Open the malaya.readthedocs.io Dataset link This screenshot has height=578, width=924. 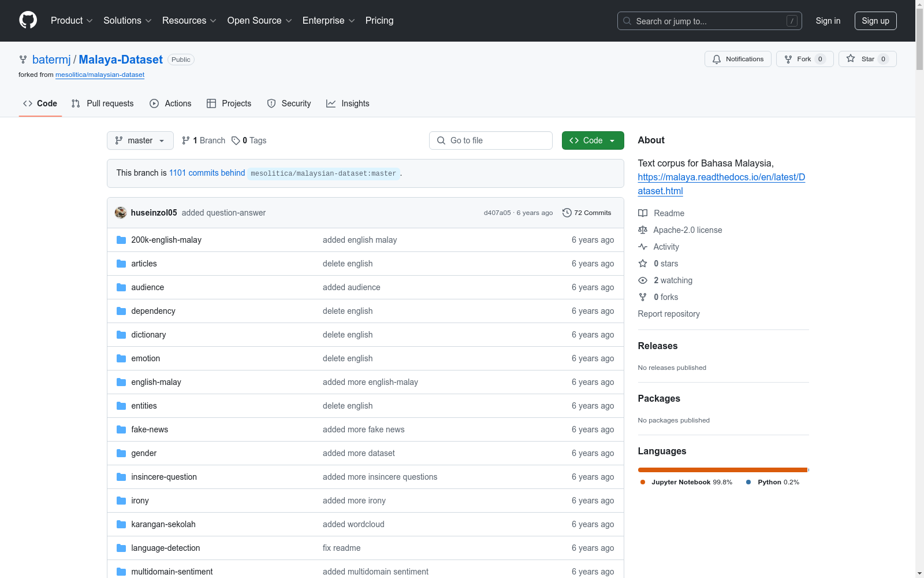pyautogui.click(x=721, y=184)
